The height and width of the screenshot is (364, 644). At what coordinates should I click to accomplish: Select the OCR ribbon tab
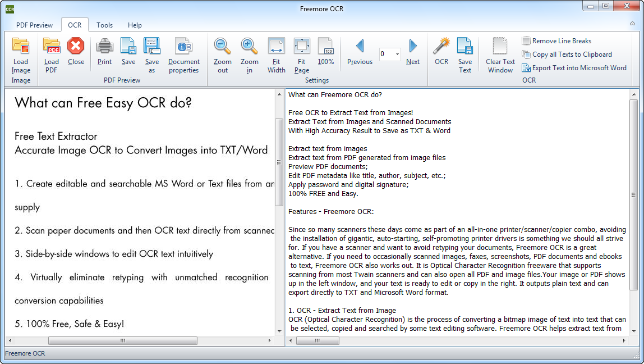coord(75,25)
